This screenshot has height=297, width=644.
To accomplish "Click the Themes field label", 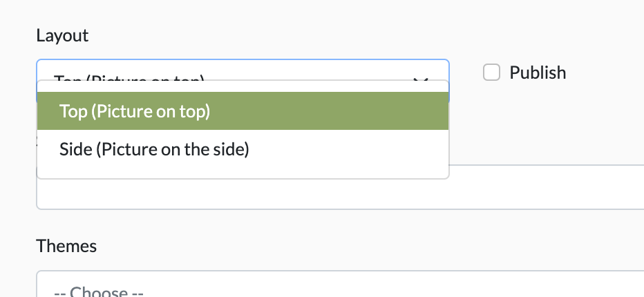I will point(66,245).
